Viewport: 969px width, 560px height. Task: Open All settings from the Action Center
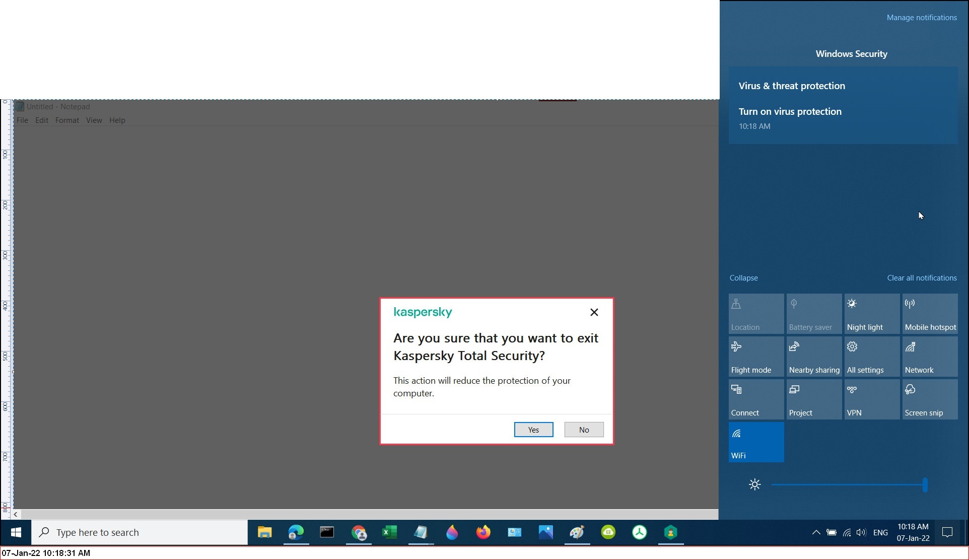click(x=872, y=357)
